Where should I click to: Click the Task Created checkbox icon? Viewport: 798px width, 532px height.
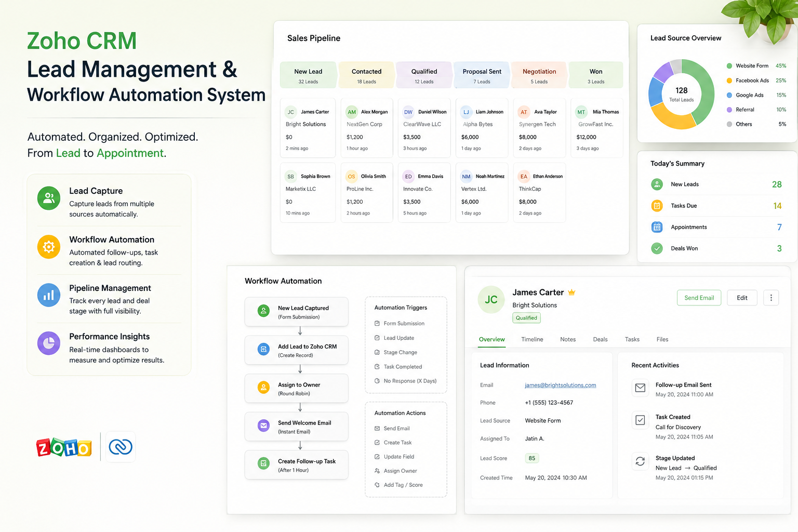[x=640, y=420]
